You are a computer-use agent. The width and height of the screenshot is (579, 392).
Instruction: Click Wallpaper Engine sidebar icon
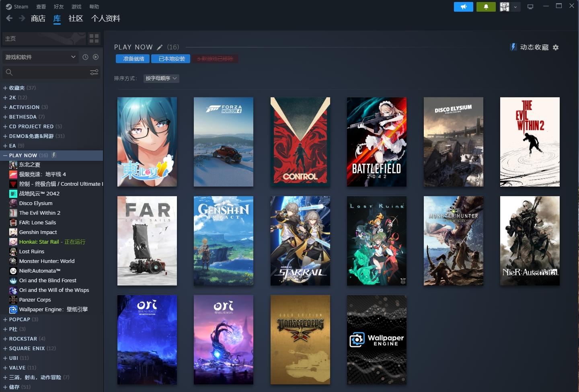(13, 309)
